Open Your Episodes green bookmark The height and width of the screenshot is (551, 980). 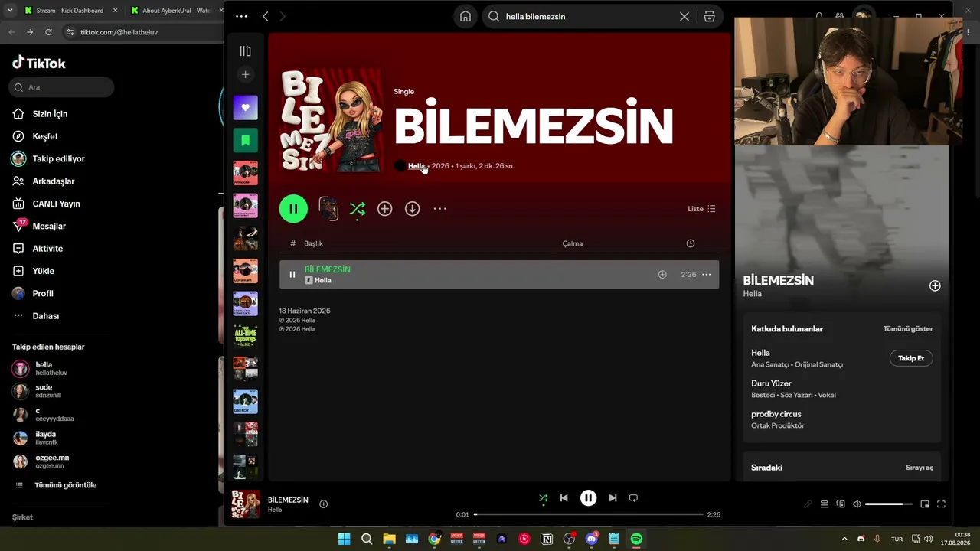pyautogui.click(x=245, y=140)
